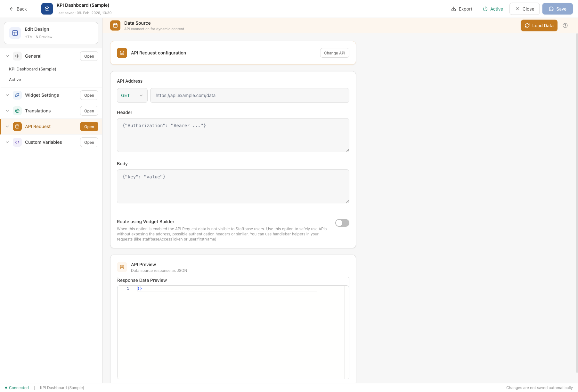The height and width of the screenshot is (392, 578).
Task: Open the Edit Design panel icon
Action: tap(15, 33)
